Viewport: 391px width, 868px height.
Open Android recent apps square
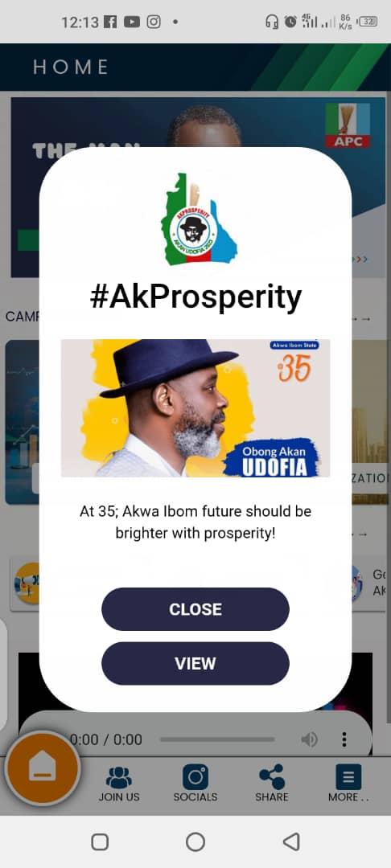coord(100,841)
